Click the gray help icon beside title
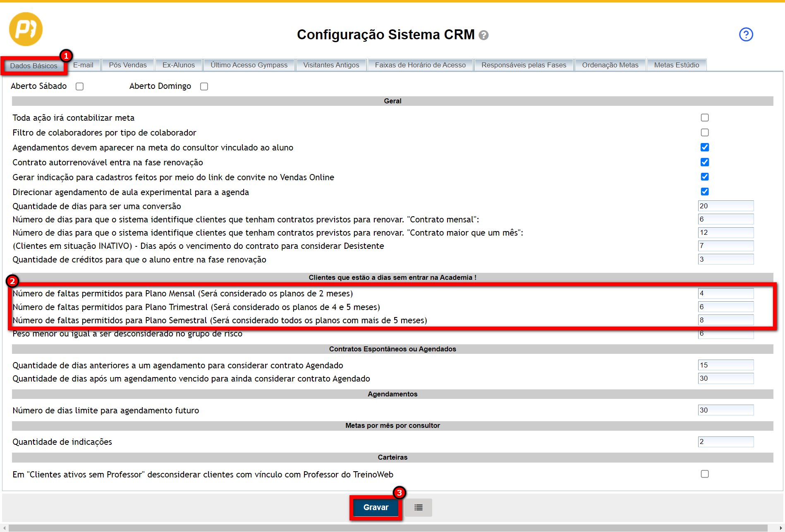 [483, 36]
